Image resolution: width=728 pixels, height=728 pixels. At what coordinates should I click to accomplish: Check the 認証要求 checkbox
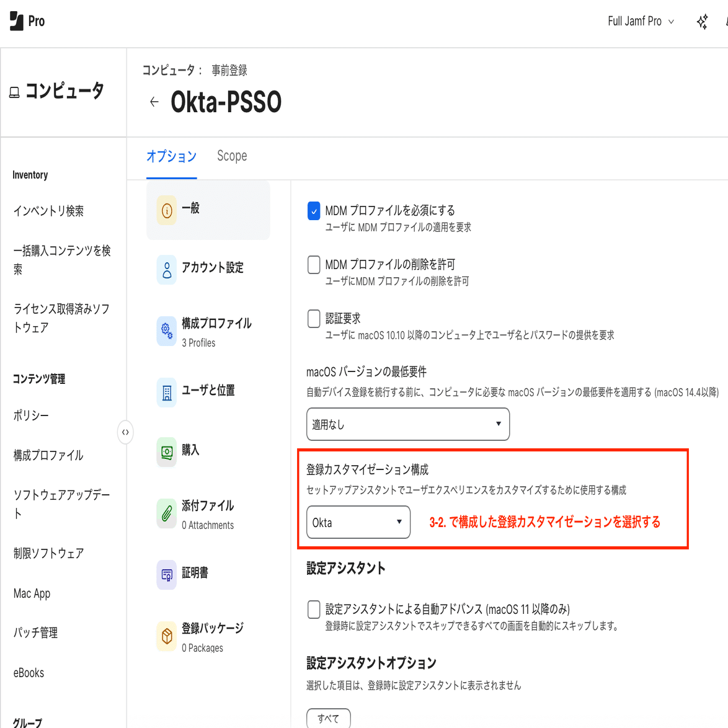coord(313,318)
